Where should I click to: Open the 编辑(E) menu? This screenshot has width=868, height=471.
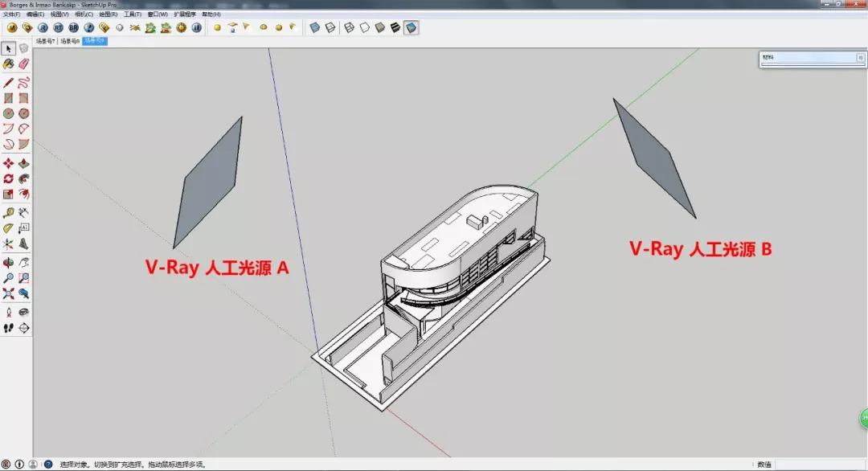(x=35, y=14)
